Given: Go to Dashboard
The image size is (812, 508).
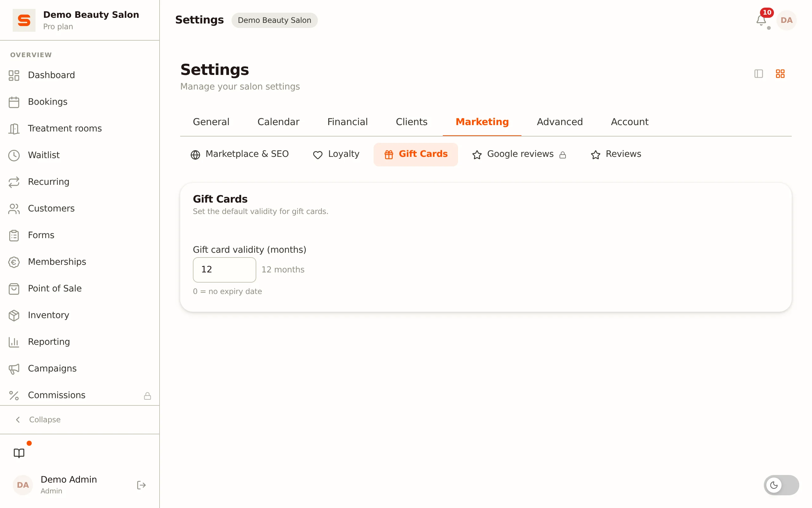Looking at the screenshot, I should pos(80,75).
